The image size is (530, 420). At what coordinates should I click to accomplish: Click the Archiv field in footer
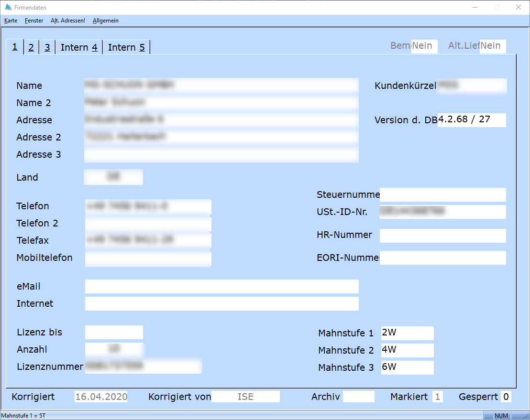click(x=358, y=397)
